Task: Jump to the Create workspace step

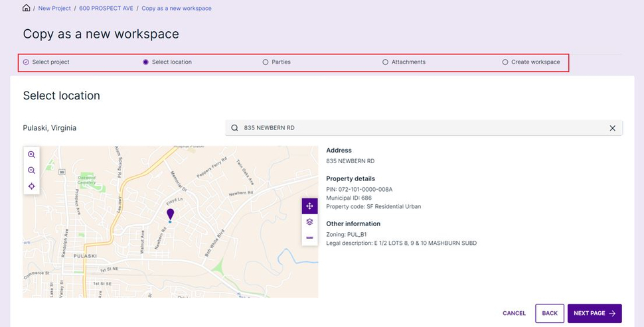Action: 531,62
